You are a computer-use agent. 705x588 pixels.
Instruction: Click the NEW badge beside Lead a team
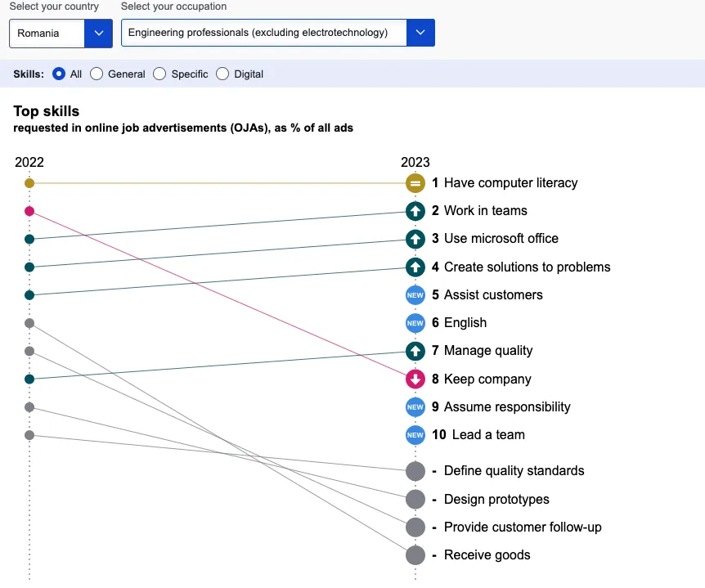[x=415, y=435]
